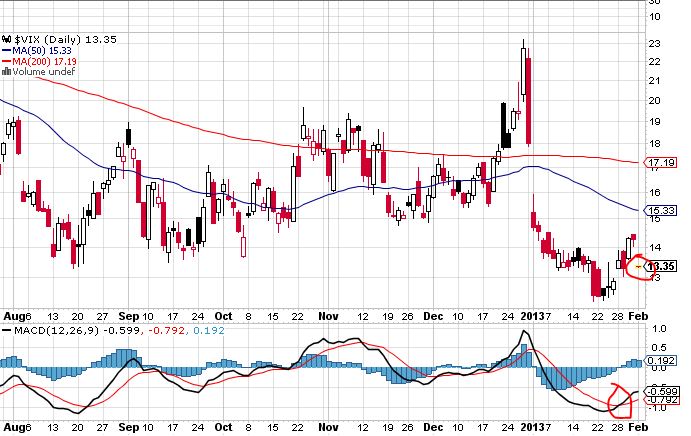Click the Aug label on the MACD panel date axis
The width and height of the screenshot is (691, 436).
click(14, 427)
